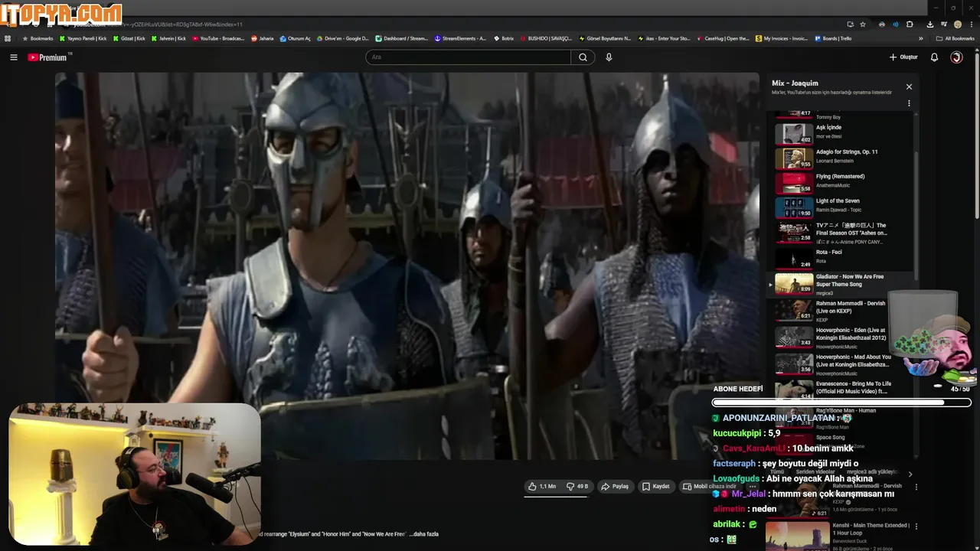Open the Mix playlist three-dot options
This screenshot has width=980, height=551.
click(x=909, y=103)
